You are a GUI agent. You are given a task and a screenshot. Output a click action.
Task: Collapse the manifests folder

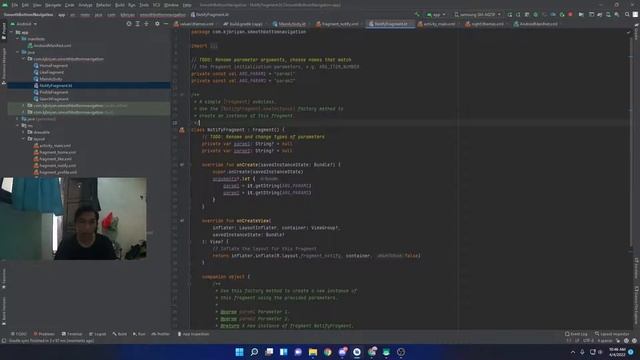click(18, 39)
